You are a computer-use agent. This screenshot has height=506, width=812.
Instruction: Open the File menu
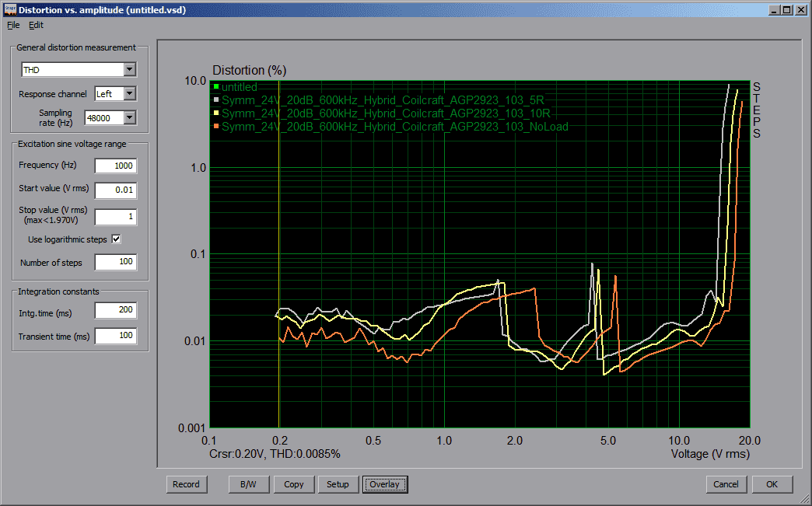(x=12, y=25)
